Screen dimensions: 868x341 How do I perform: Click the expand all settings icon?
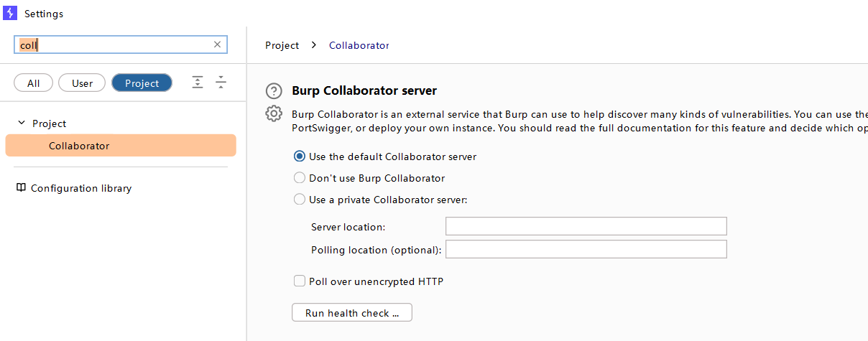click(198, 83)
